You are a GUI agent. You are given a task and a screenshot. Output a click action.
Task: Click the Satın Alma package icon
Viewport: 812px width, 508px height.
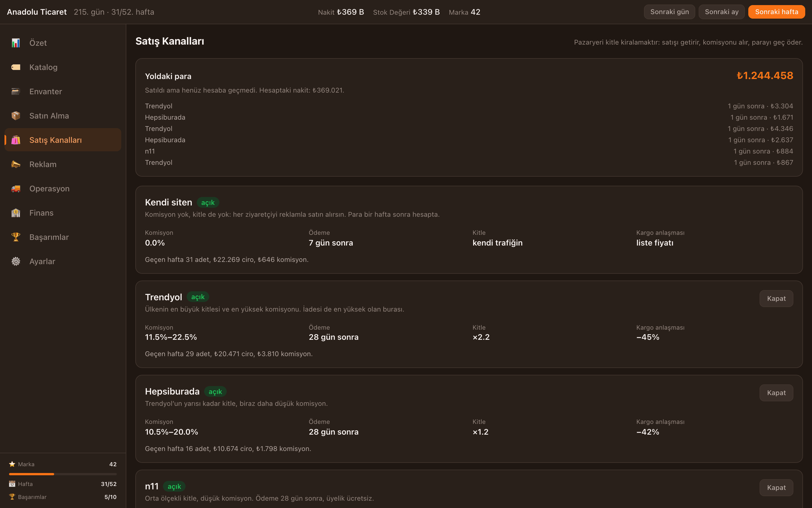pos(16,116)
